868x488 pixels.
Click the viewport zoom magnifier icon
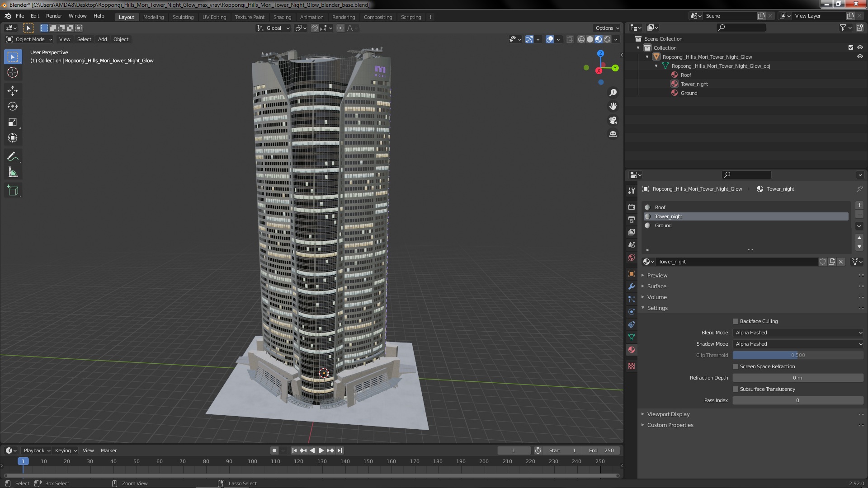[x=613, y=93]
